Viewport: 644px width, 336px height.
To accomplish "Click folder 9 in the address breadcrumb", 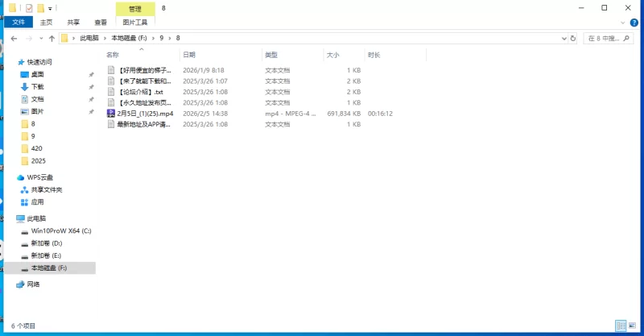I will coord(162,38).
